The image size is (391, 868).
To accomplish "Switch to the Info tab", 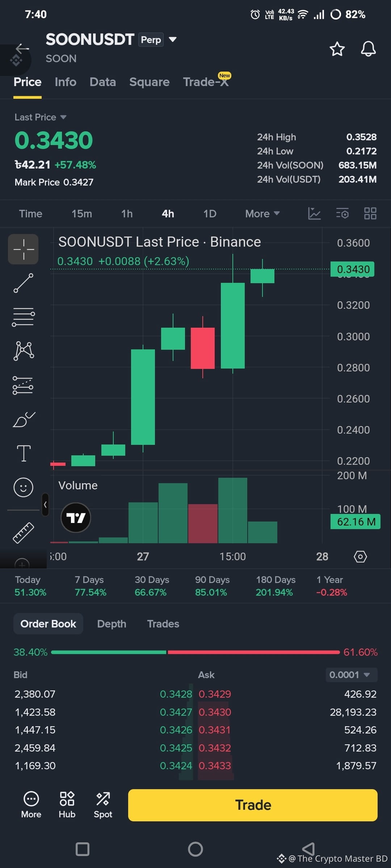I will pyautogui.click(x=66, y=82).
